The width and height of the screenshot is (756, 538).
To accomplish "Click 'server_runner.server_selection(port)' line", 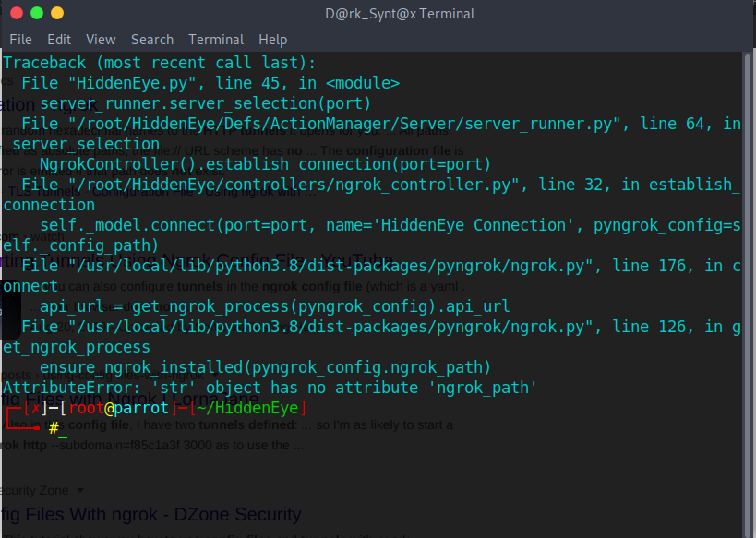I will [x=205, y=103].
